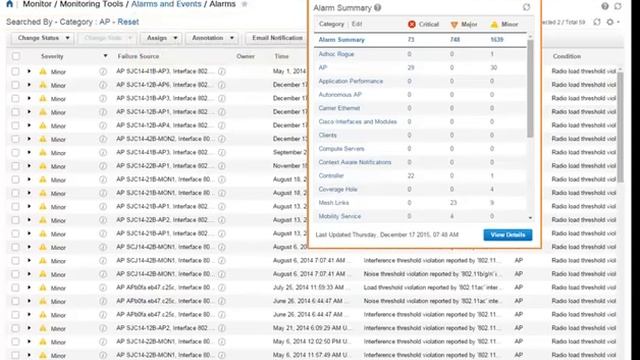The image size is (640, 360).
Task: Open the Coverage Hole category link
Action: (338, 189)
